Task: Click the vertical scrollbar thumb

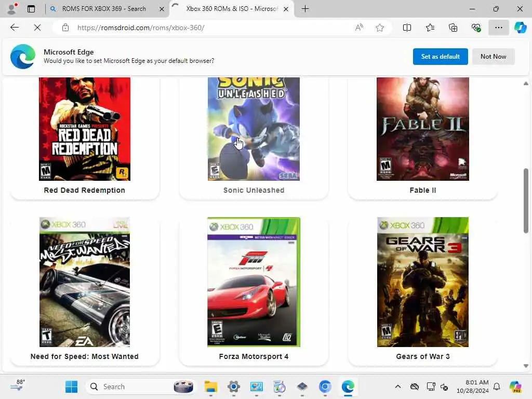Action: [526, 201]
